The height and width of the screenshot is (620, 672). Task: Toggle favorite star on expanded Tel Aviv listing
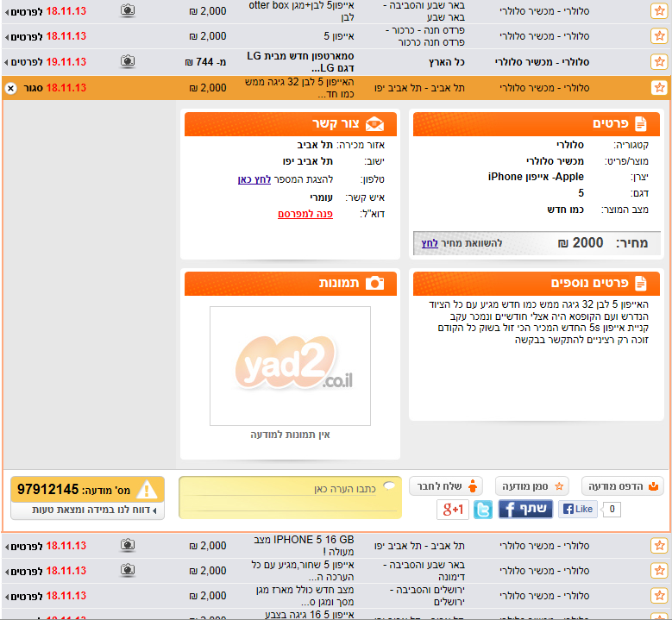pos(658,88)
